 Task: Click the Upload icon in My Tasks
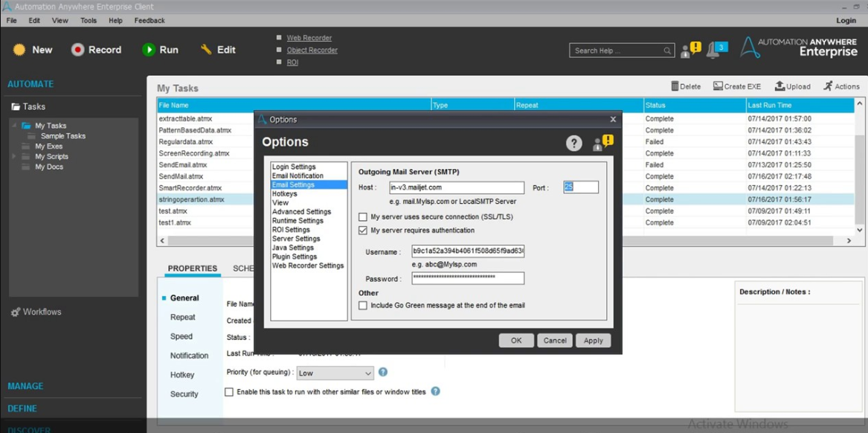779,86
